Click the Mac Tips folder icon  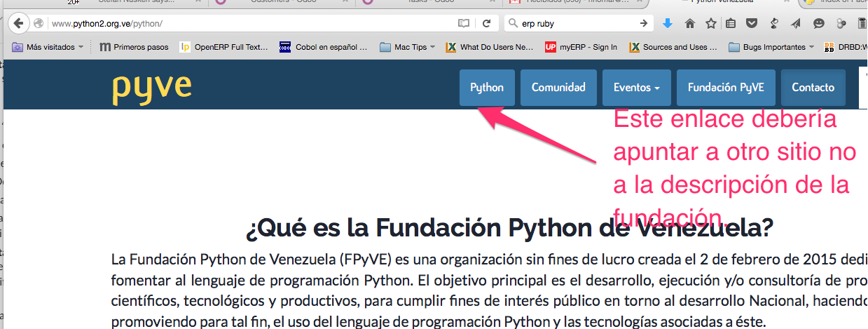click(385, 47)
